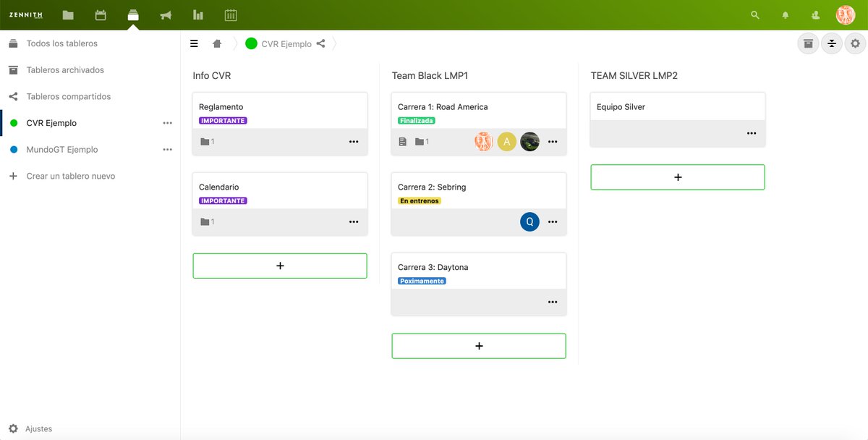Add a card to Info CVR list
The height and width of the screenshot is (440, 868).
(x=280, y=266)
